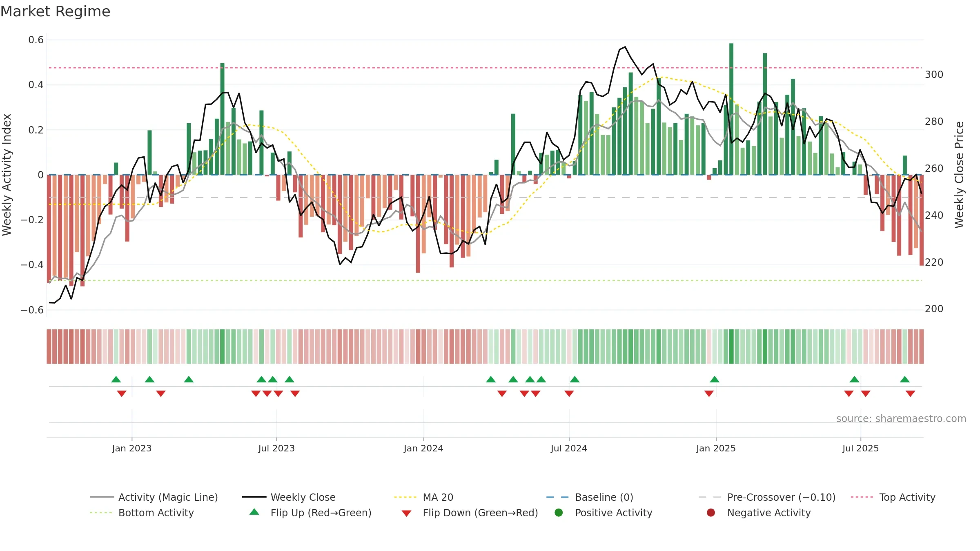Toggle Pre-Crossover (−0.10) legend entry

coord(767,497)
